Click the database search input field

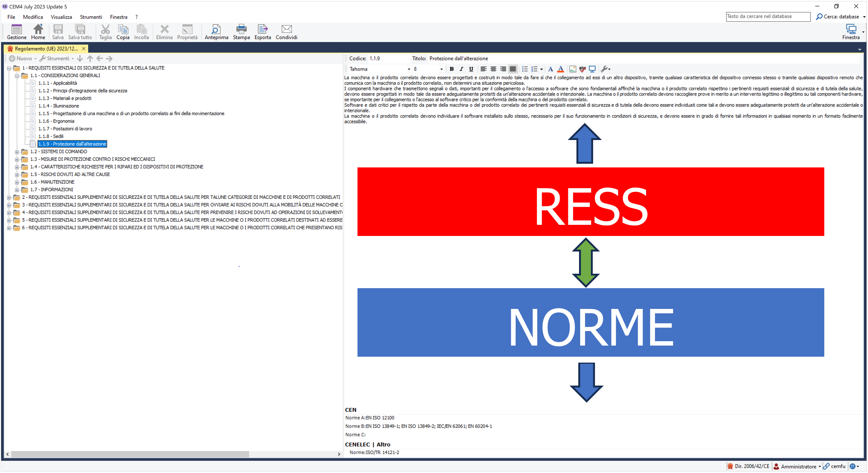click(768, 16)
